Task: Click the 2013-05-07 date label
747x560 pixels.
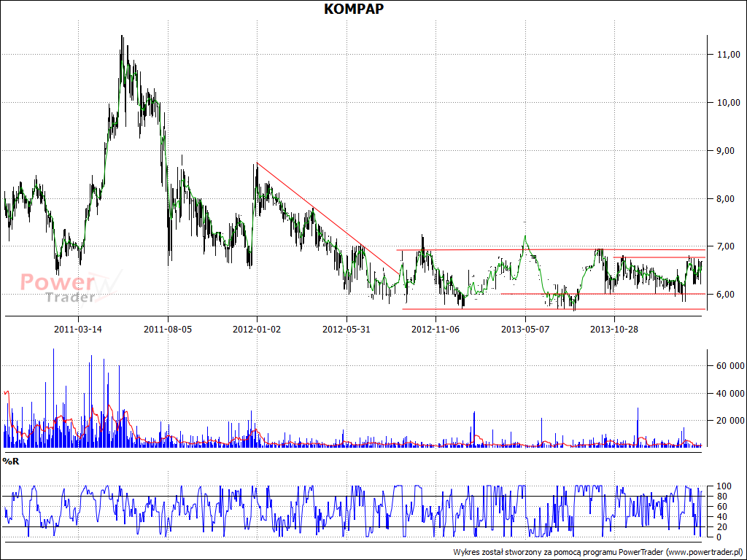Action: click(x=525, y=329)
